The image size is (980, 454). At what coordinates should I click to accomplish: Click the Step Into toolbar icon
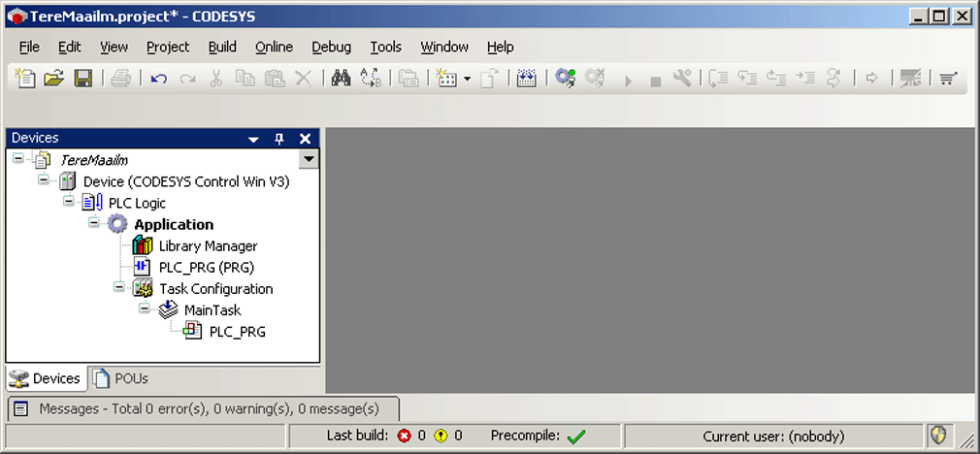click(x=747, y=78)
